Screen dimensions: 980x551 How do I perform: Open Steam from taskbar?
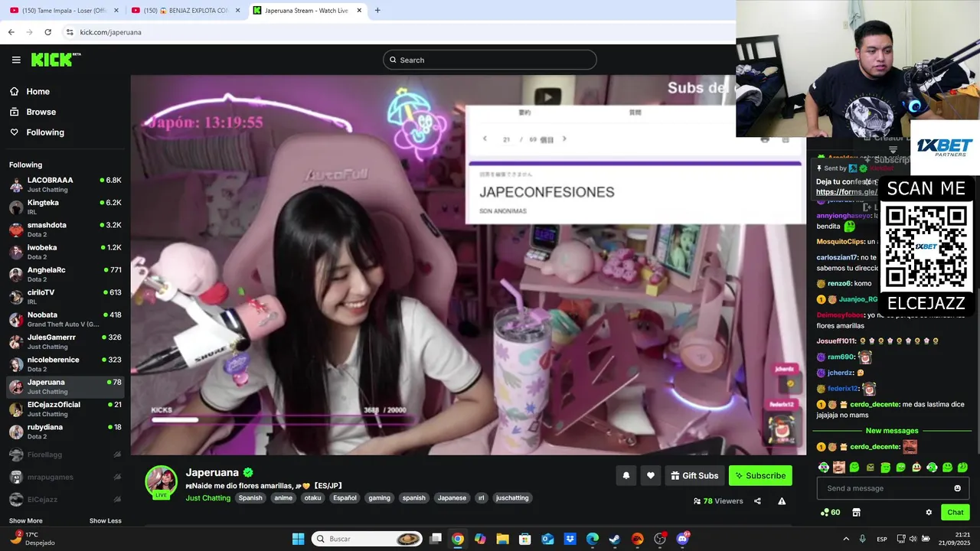[615, 539]
